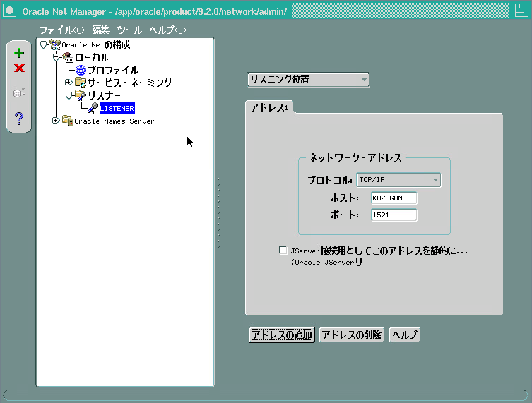This screenshot has height=403, width=532.
Task: Click the アドレスの削除 button
Action: (352, 335)
